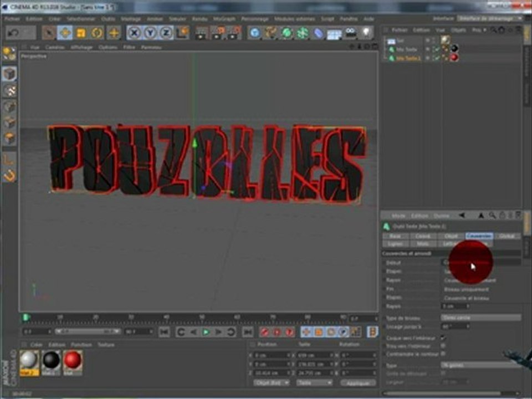Select the live selection arrow tool
The height and width of the screenshot is (399, 532).
pos(49,33)
